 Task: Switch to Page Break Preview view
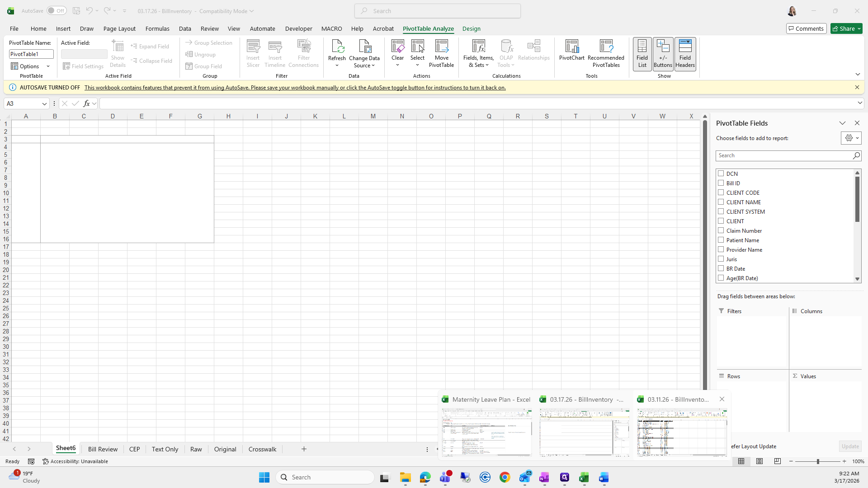777,461
